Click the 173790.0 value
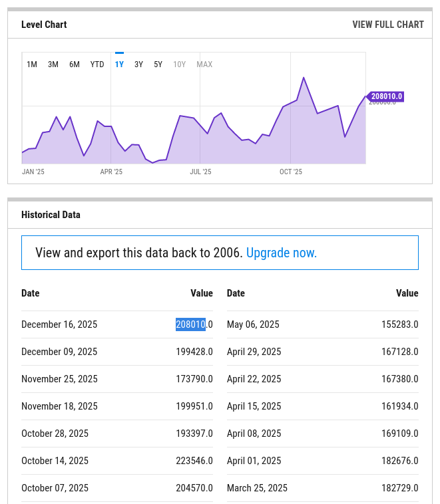Viewport: 440px width, 504px height. pyautogui.click(x=194, y=379)
